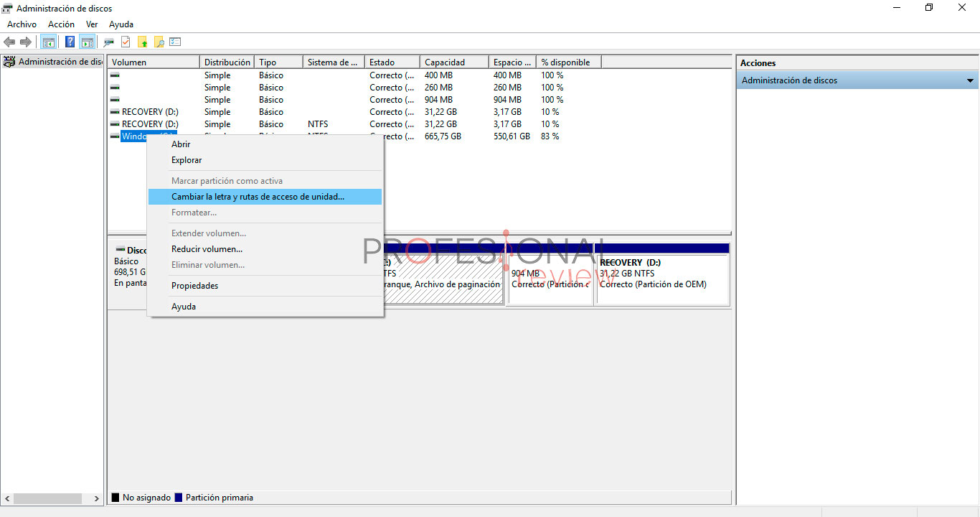Image resolution: width=980 pixels, height=517 pixels.
Task: Click the greyed Extender volumen context menu entry
Action: point(265,233)
